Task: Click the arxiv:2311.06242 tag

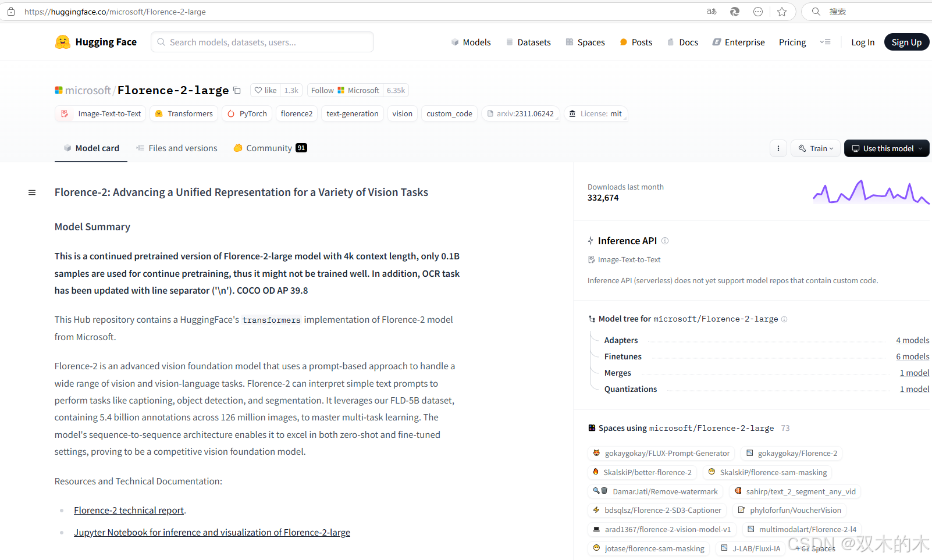Action: pos(521,113)
